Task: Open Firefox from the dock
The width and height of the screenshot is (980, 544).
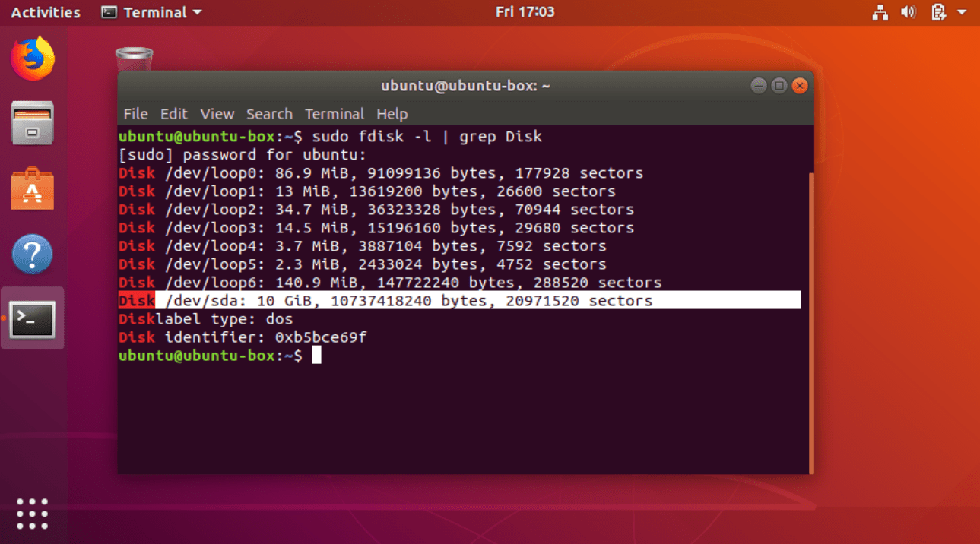Action: [33, 59]
